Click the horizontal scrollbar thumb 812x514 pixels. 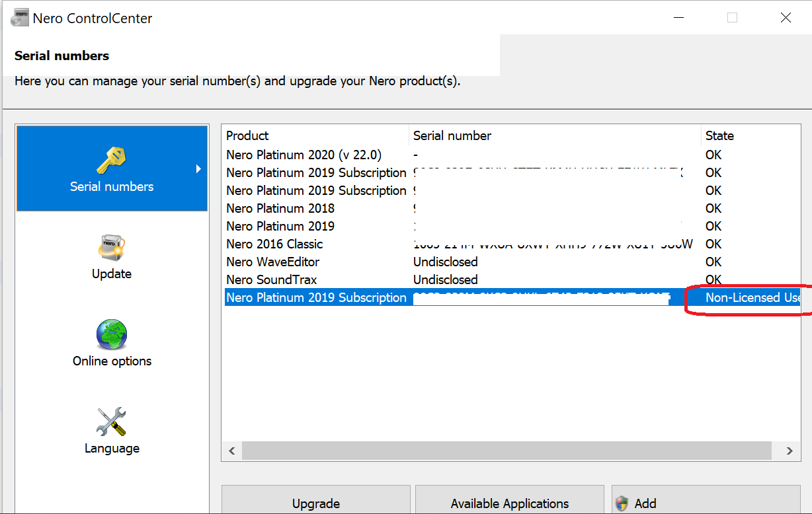point(507,451)
